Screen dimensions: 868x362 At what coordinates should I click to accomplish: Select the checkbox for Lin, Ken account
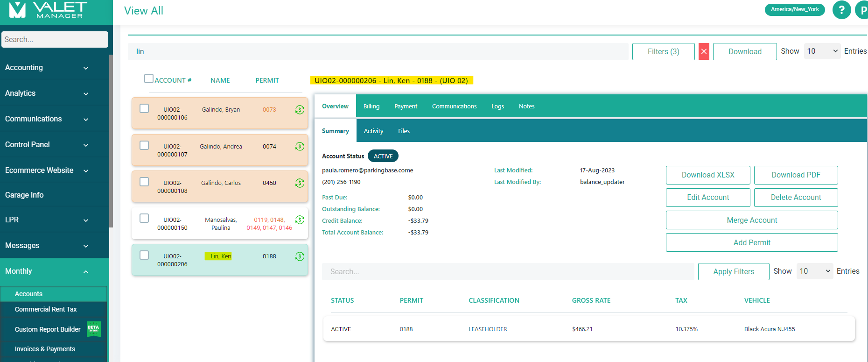(x=145, y=255)
